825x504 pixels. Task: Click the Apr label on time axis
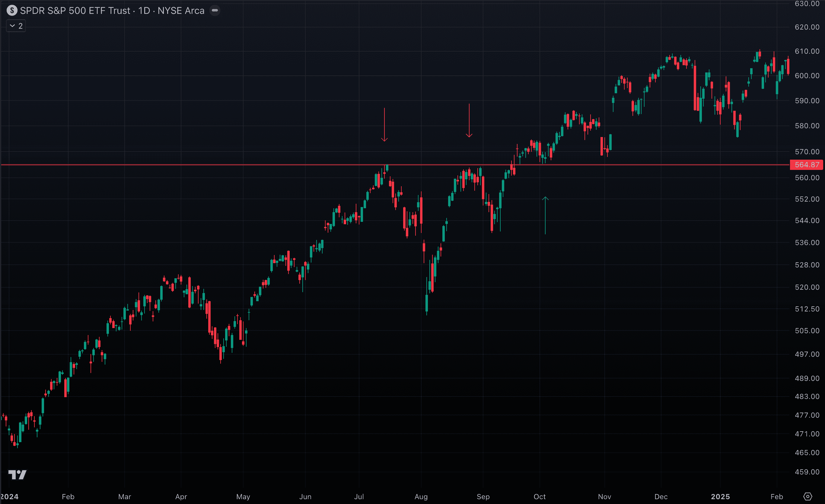[x=181, y=497]
